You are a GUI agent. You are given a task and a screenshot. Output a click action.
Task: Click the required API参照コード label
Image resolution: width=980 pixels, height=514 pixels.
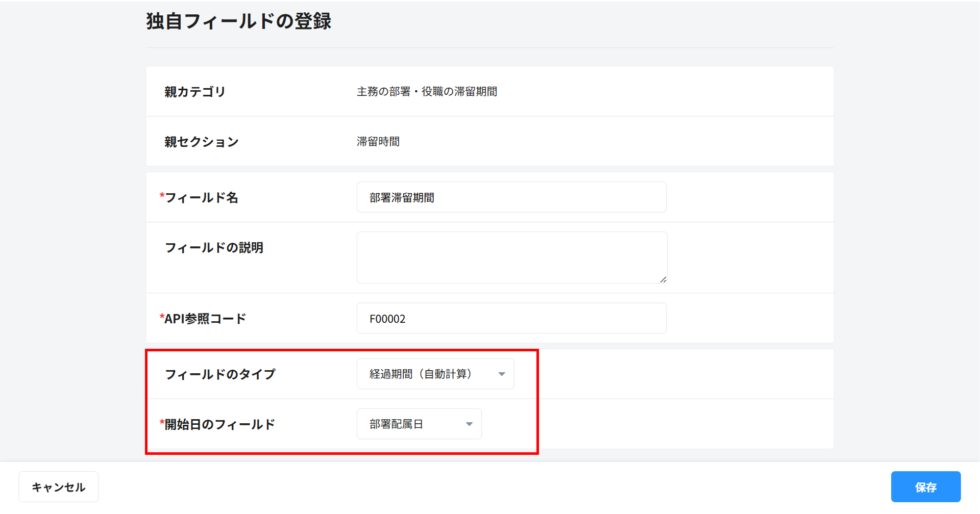tap(205, 319)
